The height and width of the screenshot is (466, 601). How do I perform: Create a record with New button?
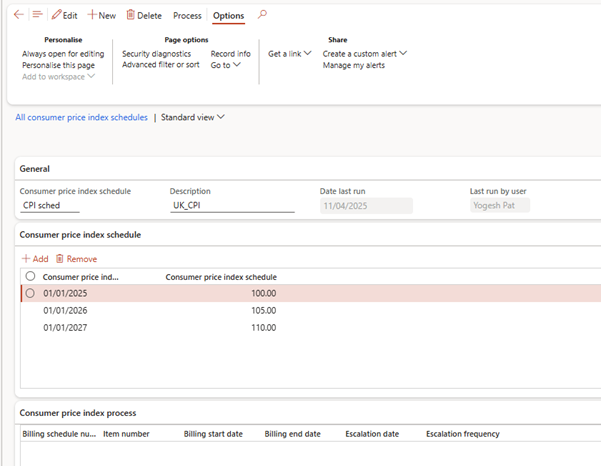coord(102,15)
